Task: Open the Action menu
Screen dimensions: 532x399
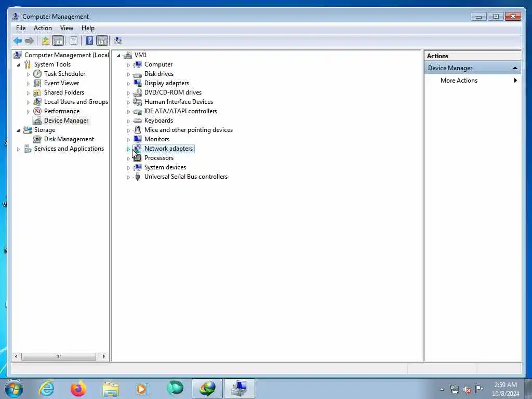Action: coord(43,28)
